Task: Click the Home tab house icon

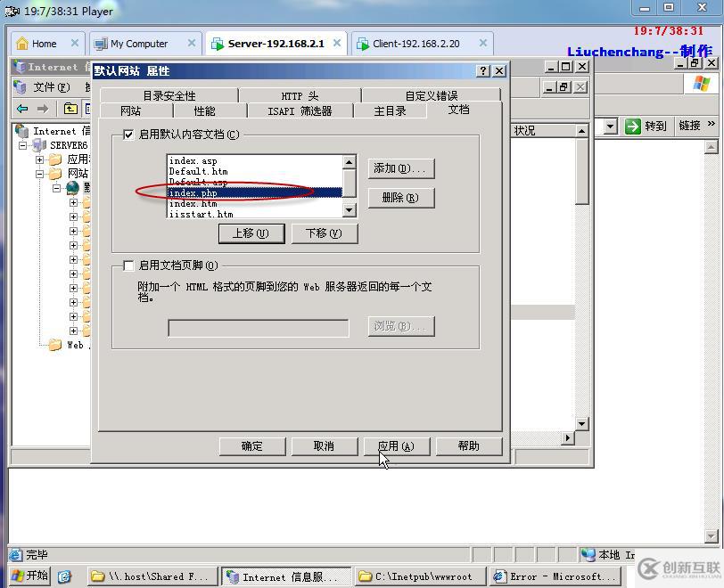Action: [x=22, y=44]
